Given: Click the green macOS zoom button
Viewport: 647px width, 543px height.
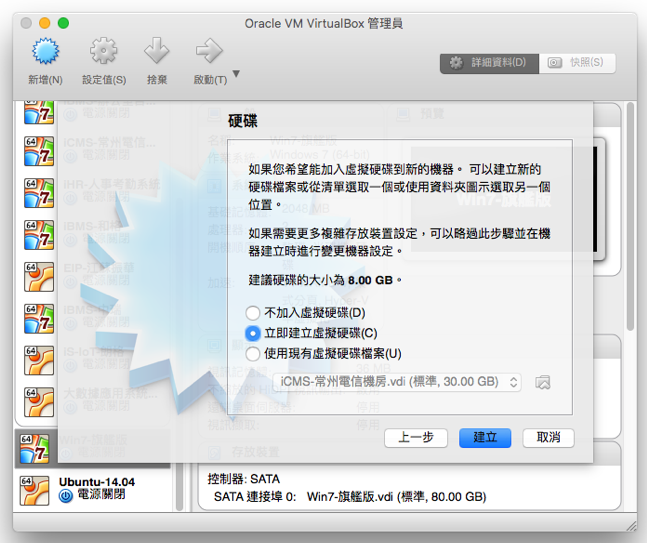Looking at the screenshot, I should 64,23.
